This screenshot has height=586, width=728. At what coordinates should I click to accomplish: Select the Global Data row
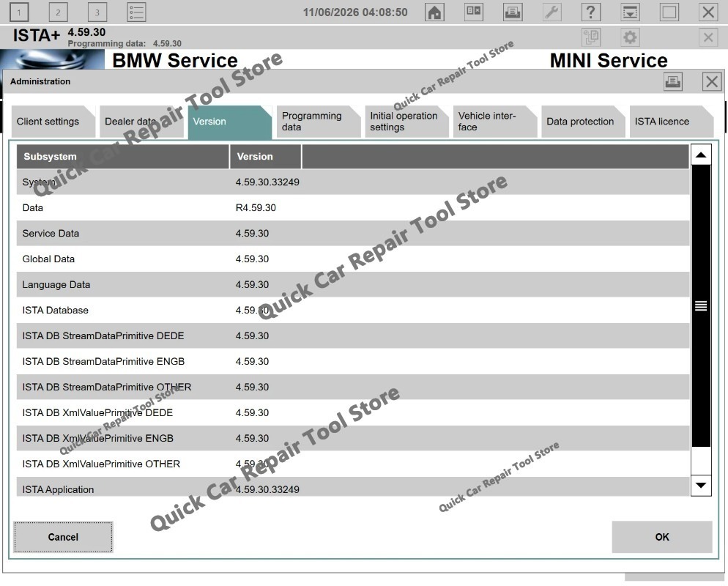(353, 259)
